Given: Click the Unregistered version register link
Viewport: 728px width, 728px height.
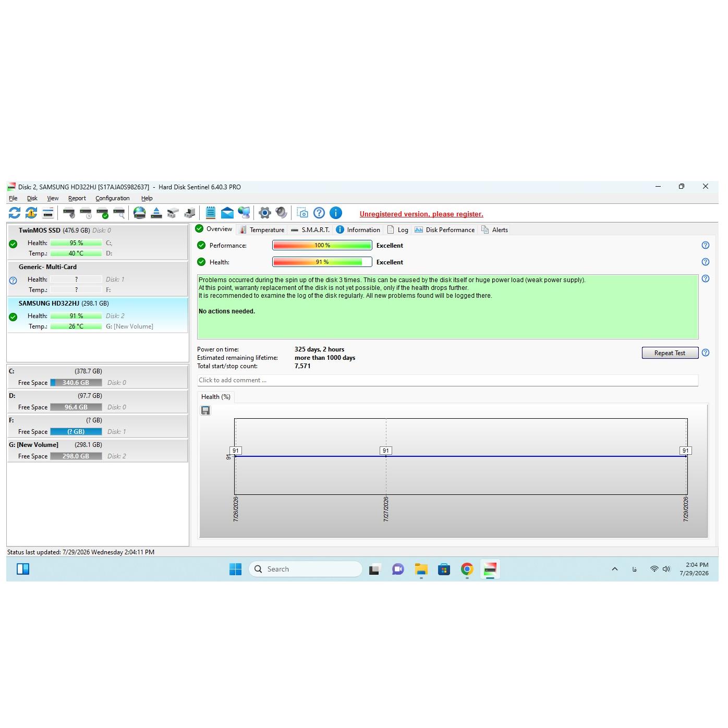Looking at the screenshot, I should click(x=421, y=214).
